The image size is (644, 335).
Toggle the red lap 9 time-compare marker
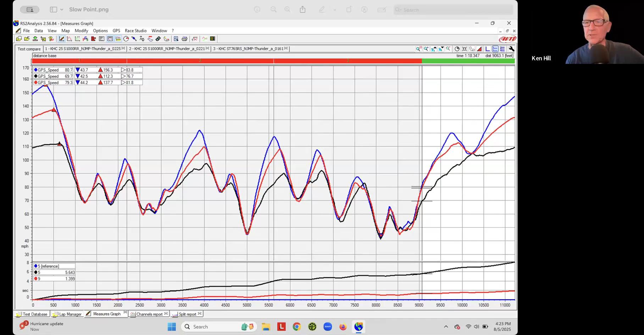[36, 279]
